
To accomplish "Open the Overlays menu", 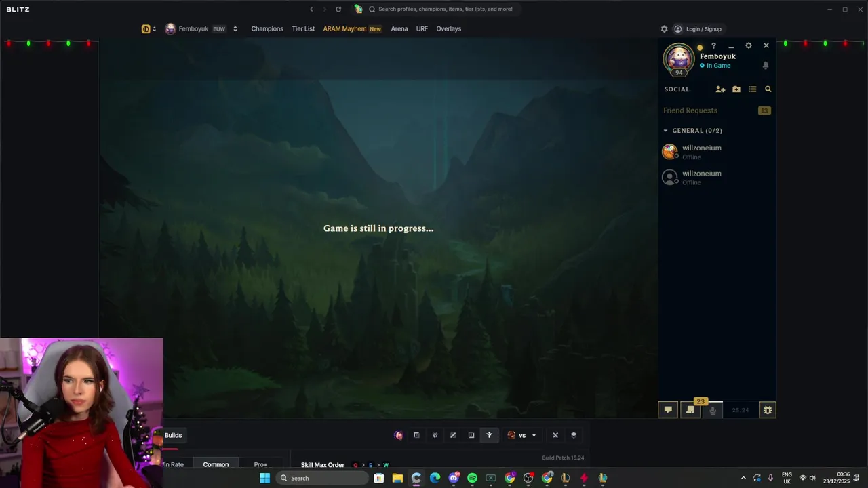I will click(449, 29).
